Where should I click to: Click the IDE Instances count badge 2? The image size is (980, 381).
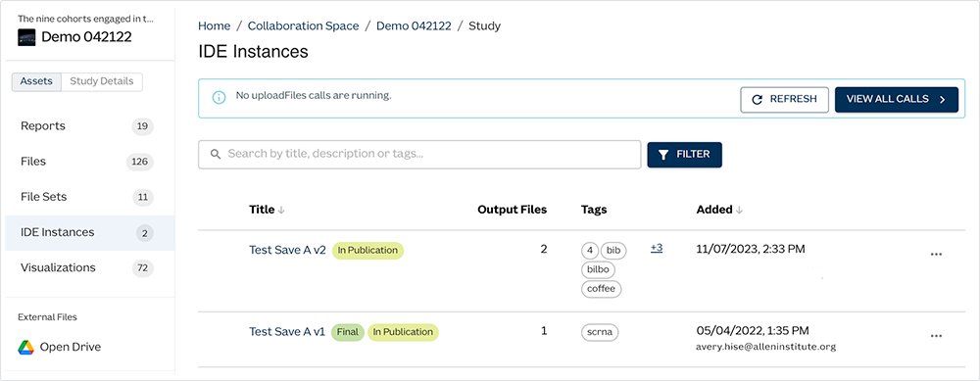[144, 234]
